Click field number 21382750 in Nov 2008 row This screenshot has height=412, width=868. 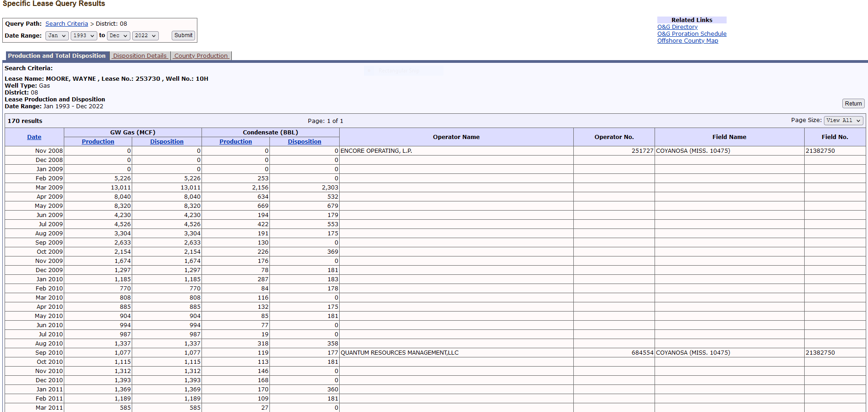tap(820, 151)
